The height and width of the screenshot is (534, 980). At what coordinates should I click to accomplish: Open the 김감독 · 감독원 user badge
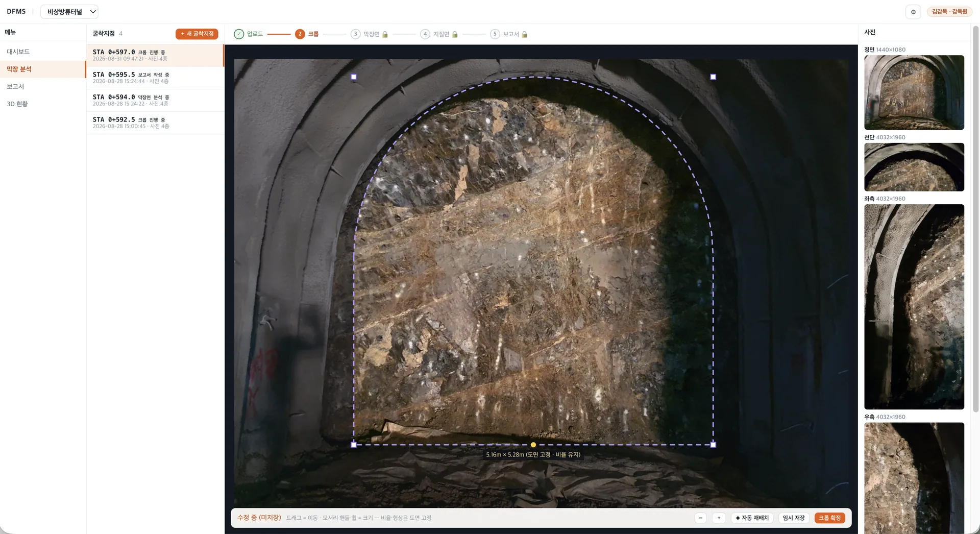[949, 12]
